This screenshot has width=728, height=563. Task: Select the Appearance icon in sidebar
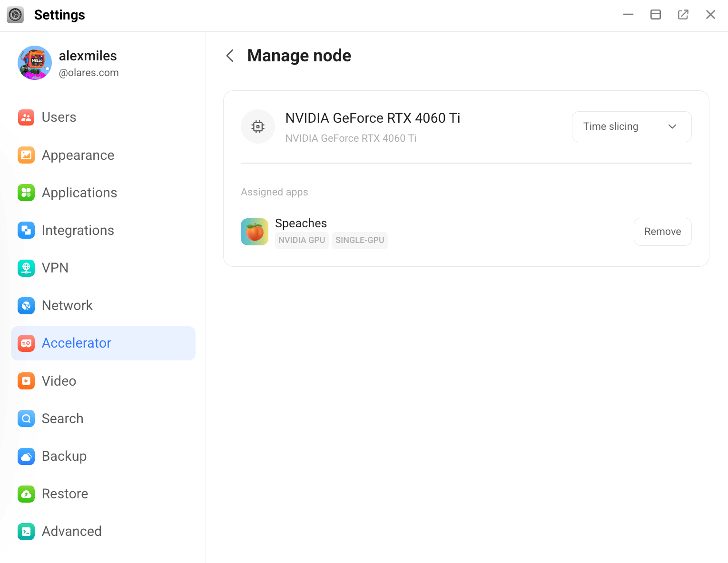[26, 155]
